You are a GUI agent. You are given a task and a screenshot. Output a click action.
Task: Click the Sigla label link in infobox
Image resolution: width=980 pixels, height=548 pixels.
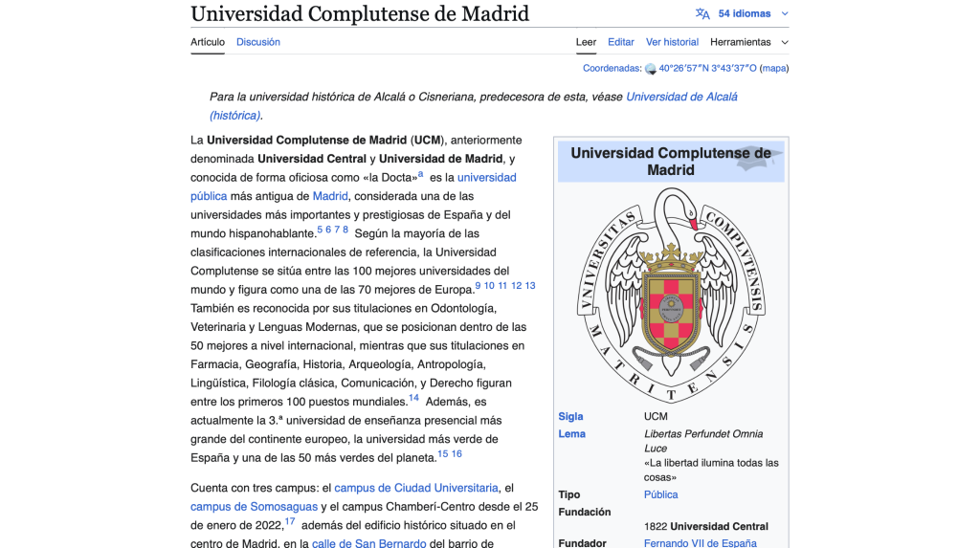570,416
